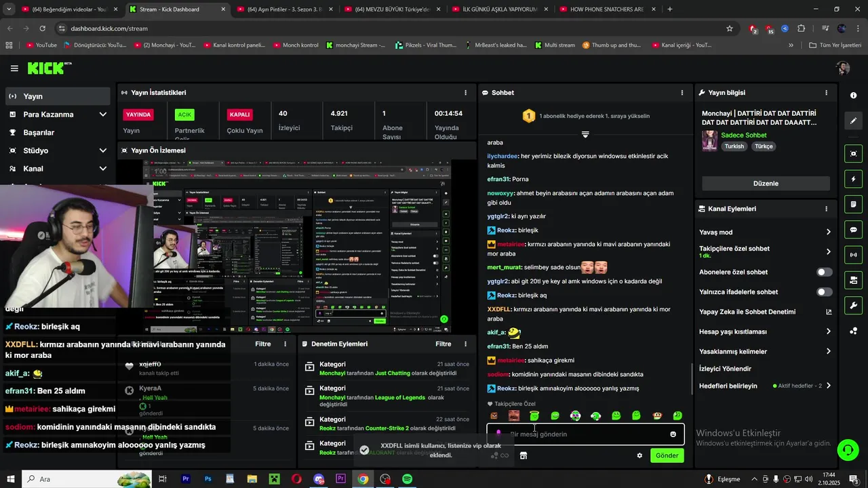Click the Yayın Ön İzlemesi video preview
The height and width of the screenshot is (488, 868).
click(298, 247)
